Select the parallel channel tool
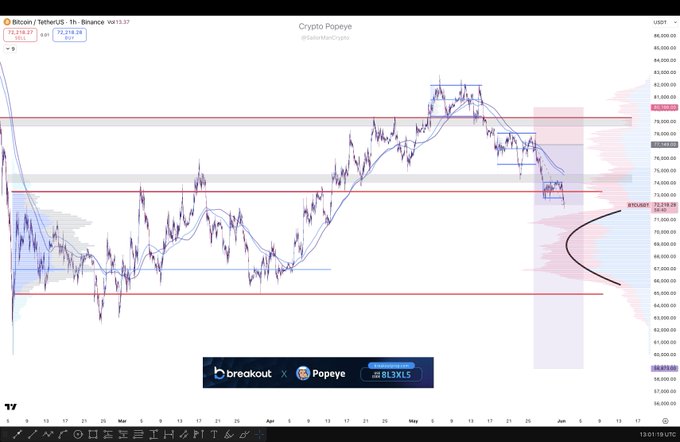Screen dimensions: 680x442 tap(184, 434)
